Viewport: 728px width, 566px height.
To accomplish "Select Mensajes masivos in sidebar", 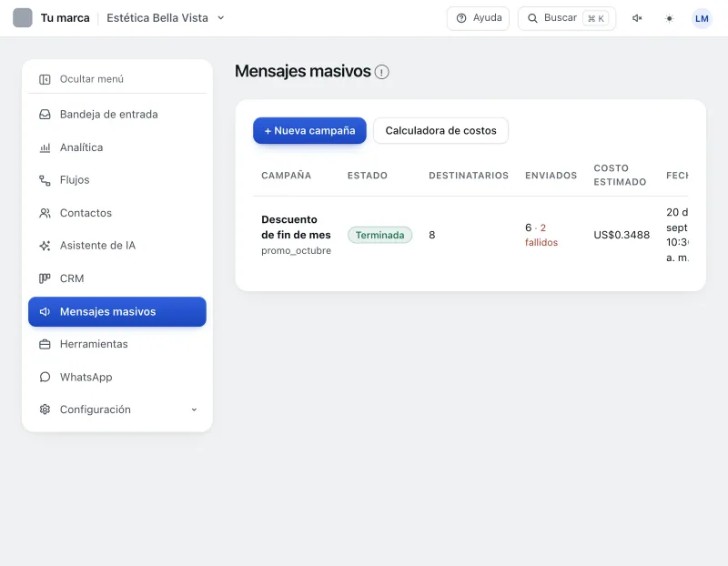I will click(x=117, y=311).
